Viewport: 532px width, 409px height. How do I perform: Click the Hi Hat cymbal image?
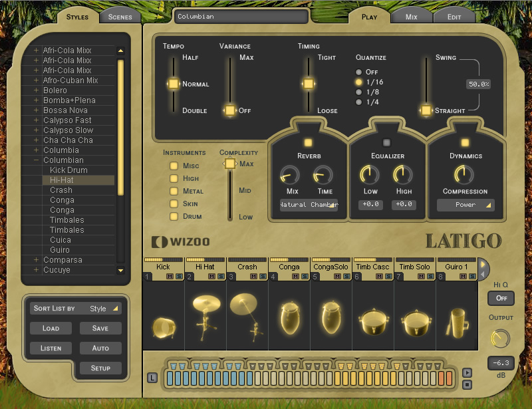coord(206,317)
